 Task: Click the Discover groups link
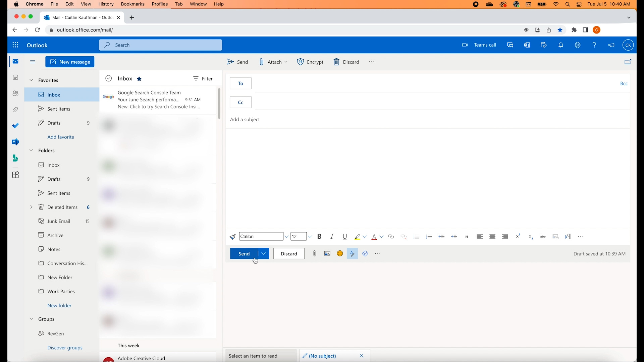click(65, 348)
